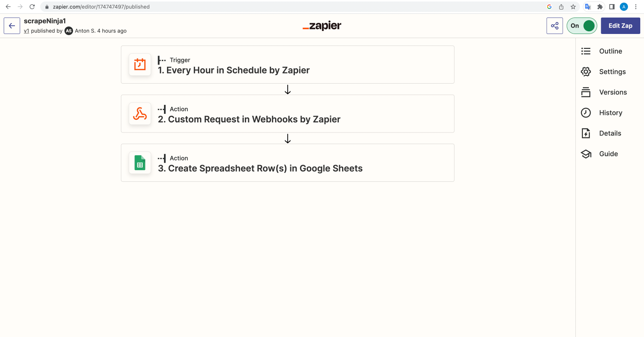Screen dimensions: 644x337
Task: Toggle the Zap Off using the On switch
Action: click(x=581, y=26)
